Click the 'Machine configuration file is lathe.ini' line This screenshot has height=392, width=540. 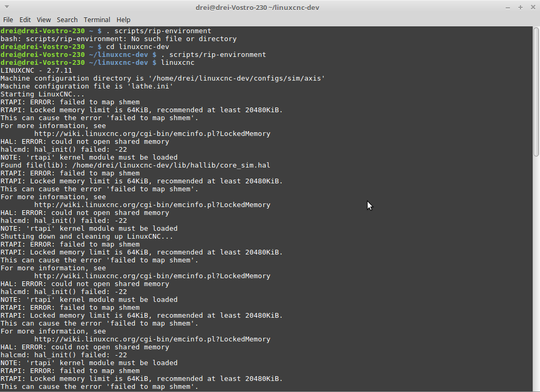[87, 86]
